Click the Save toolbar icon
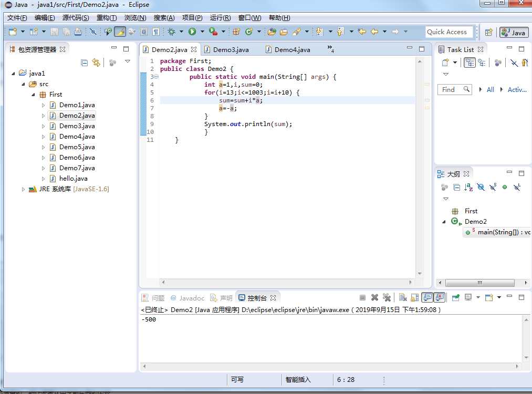The image size is (532, 394). (54, 32)
